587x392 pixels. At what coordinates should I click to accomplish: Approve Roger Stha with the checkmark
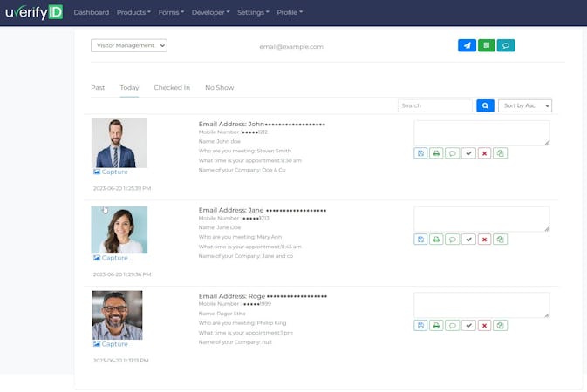[468, 326]
